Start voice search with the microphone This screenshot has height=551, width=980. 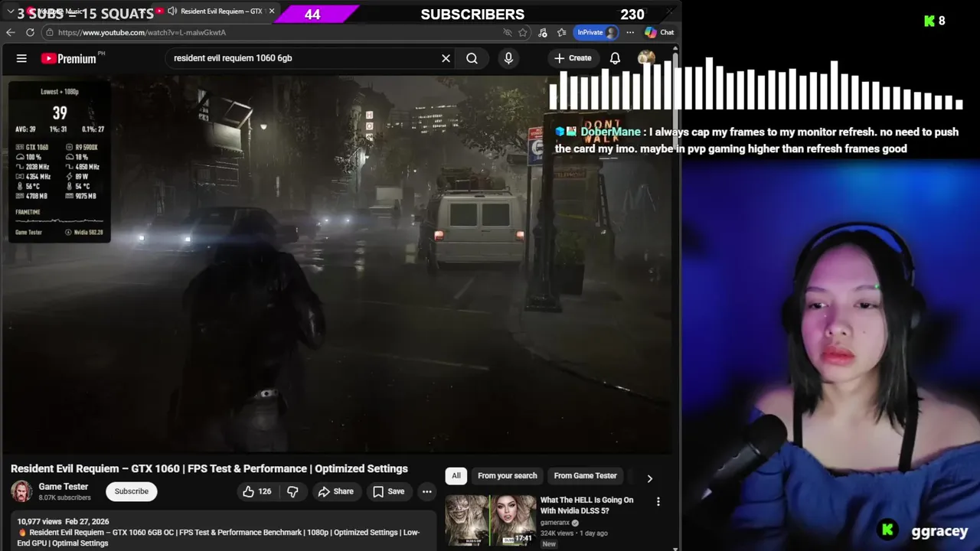(x=508, y=58)
